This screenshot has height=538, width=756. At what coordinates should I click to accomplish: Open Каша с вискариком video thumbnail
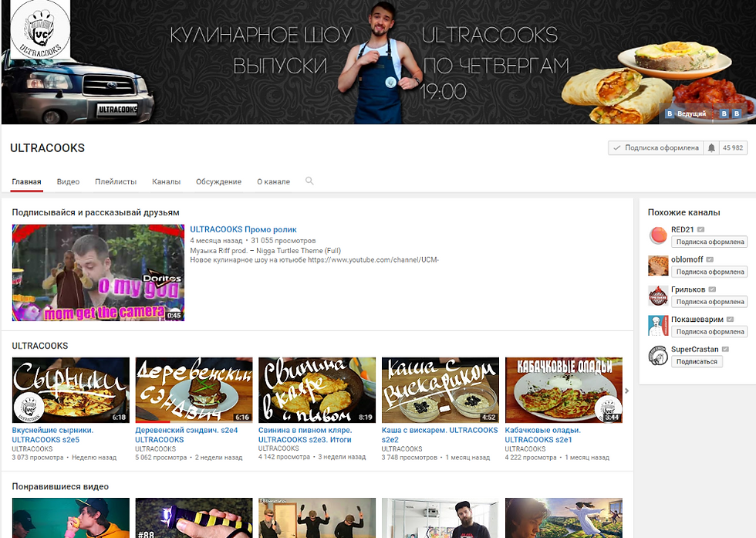(440, 390)
